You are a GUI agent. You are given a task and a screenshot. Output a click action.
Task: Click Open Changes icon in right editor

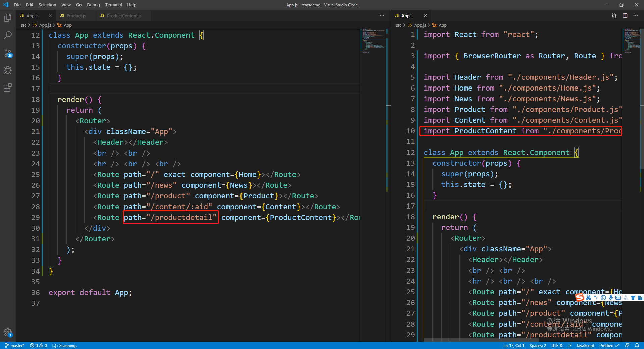click(614, 16)
